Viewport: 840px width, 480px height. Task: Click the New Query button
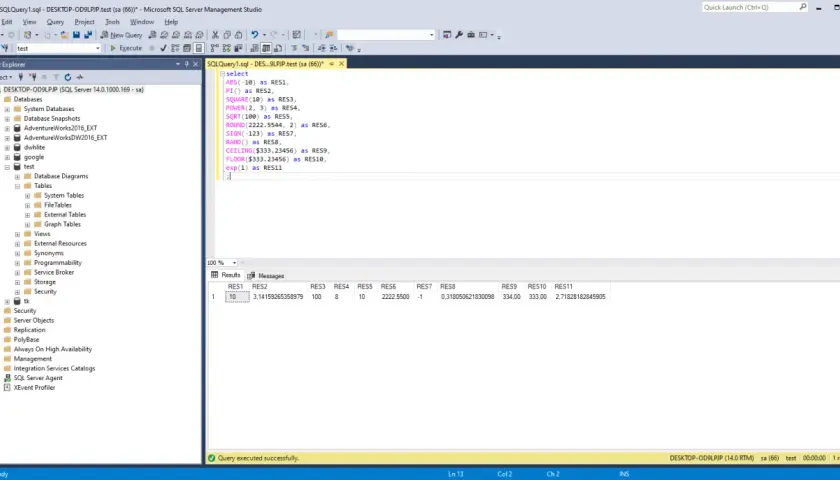[x=121, y=35]
